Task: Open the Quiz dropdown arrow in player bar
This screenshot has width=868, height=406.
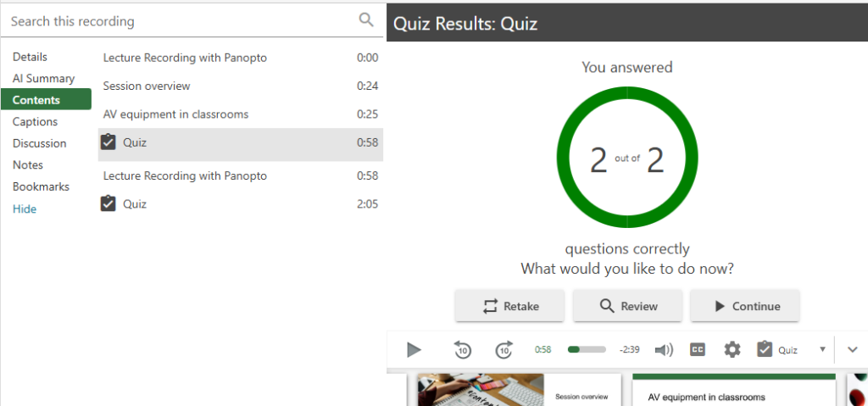Action: pyautogui.click(x=822, y=349)
